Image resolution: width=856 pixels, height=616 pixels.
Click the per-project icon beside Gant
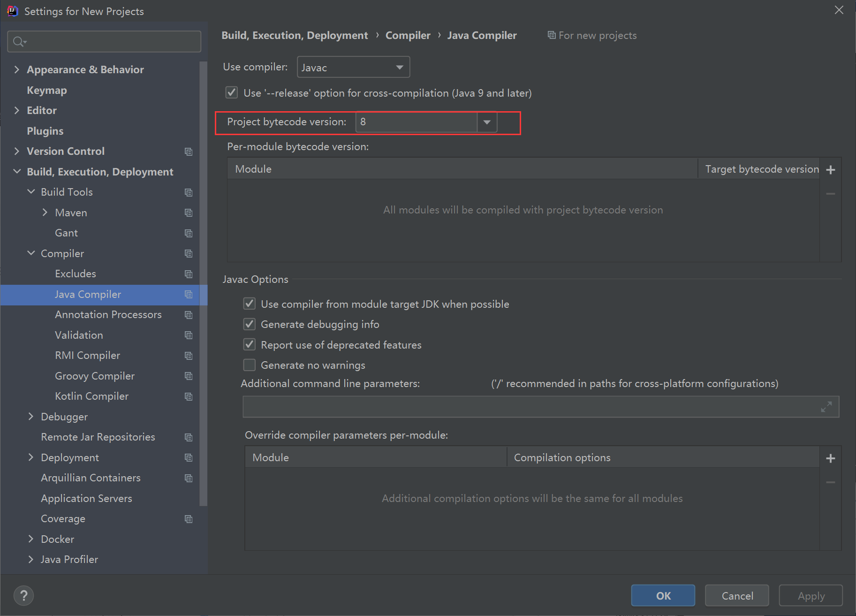coord(189,233)
